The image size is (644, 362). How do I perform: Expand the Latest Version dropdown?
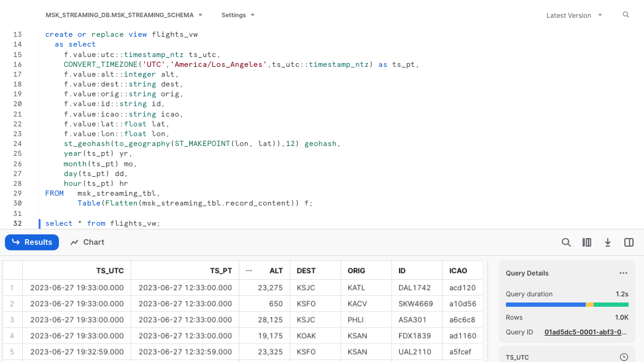coord(574,15)
